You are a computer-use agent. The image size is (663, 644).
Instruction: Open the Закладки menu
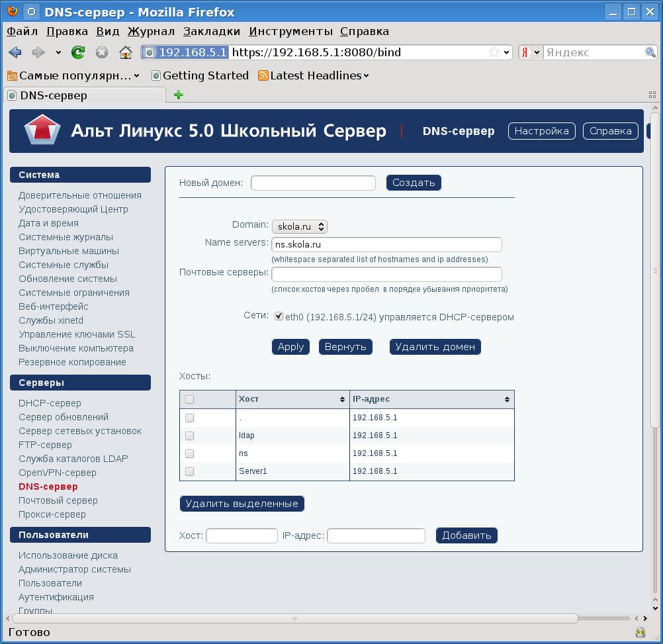tap(212, 31)
